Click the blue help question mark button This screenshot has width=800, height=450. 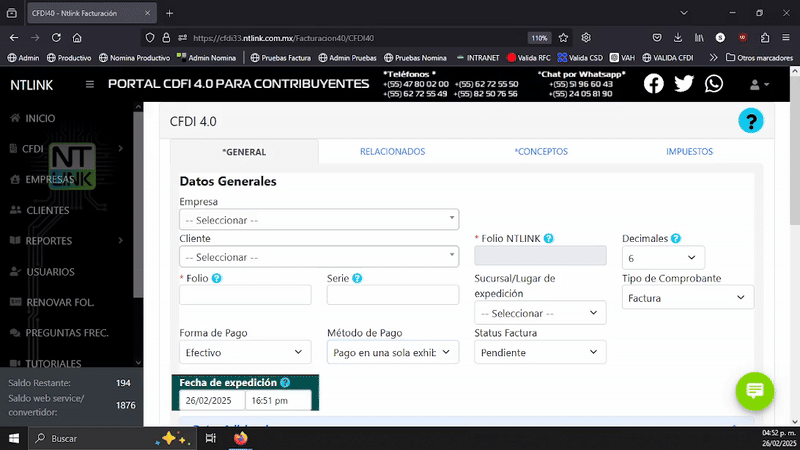751,121
